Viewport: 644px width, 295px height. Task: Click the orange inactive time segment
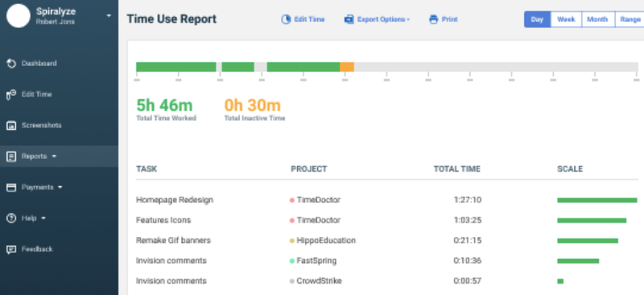[347, 67]
